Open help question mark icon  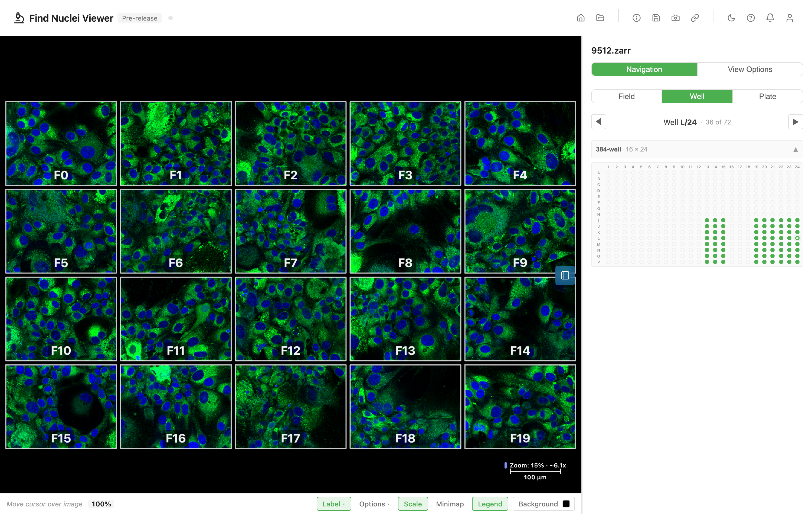click(x=751, y=18)
